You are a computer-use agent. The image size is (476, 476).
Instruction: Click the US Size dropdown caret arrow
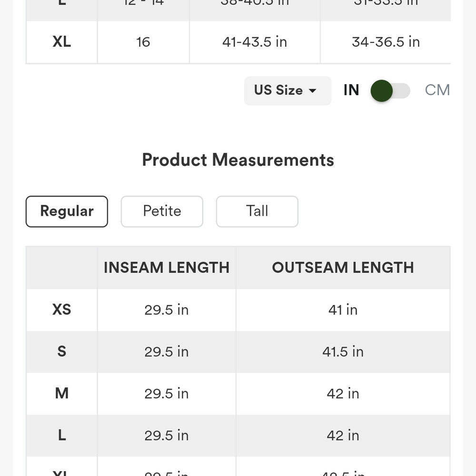[x=312, y=90]
